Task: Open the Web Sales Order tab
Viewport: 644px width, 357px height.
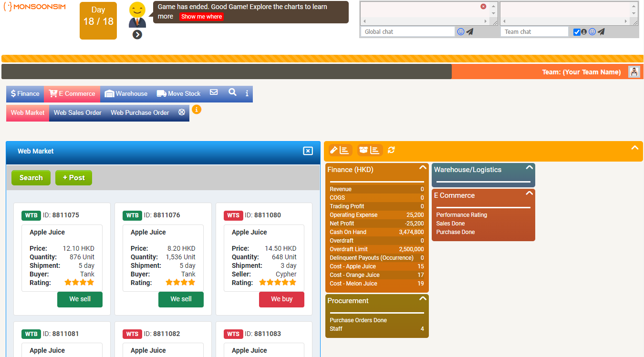Action: [x=78, y=113]
